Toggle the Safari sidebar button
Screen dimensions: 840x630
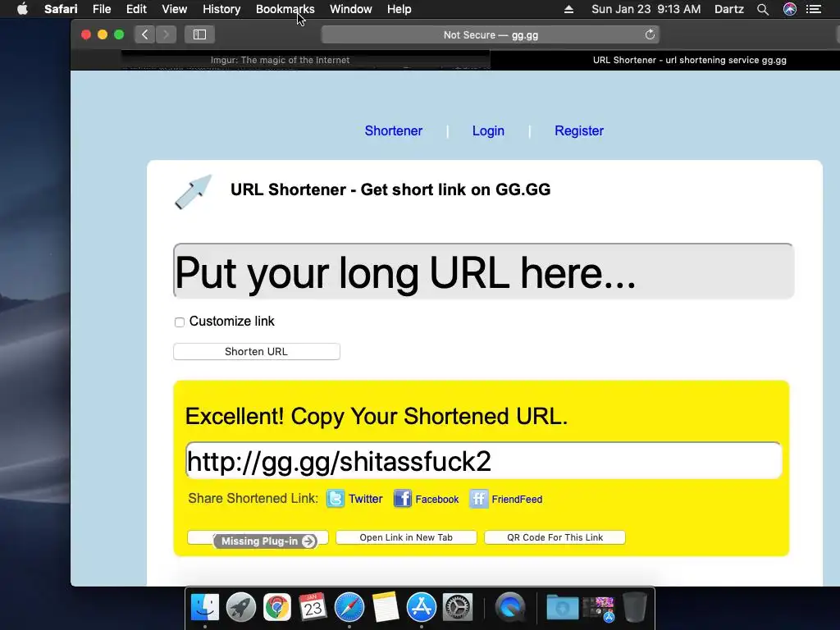pyautogui.click(x=199, y=34)
